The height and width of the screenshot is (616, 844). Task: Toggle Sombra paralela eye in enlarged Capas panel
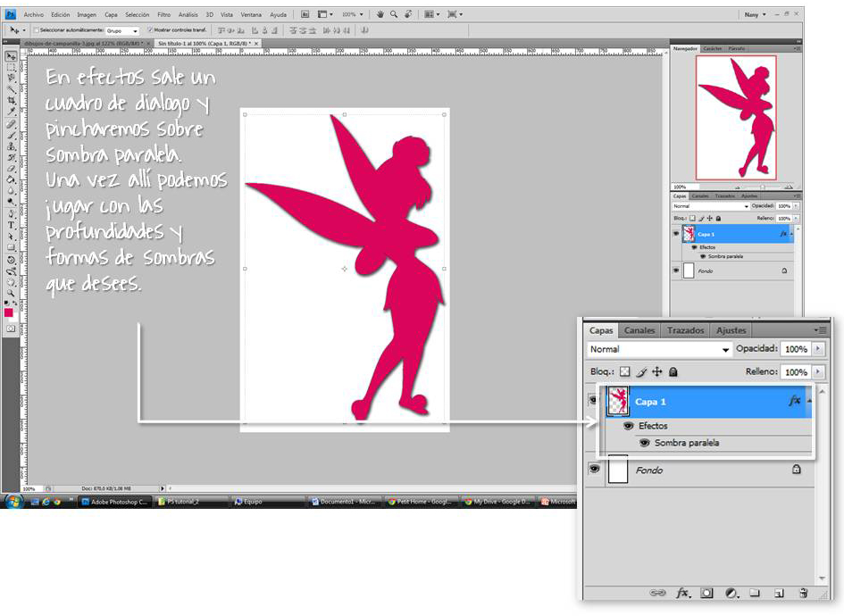[644, 443]
